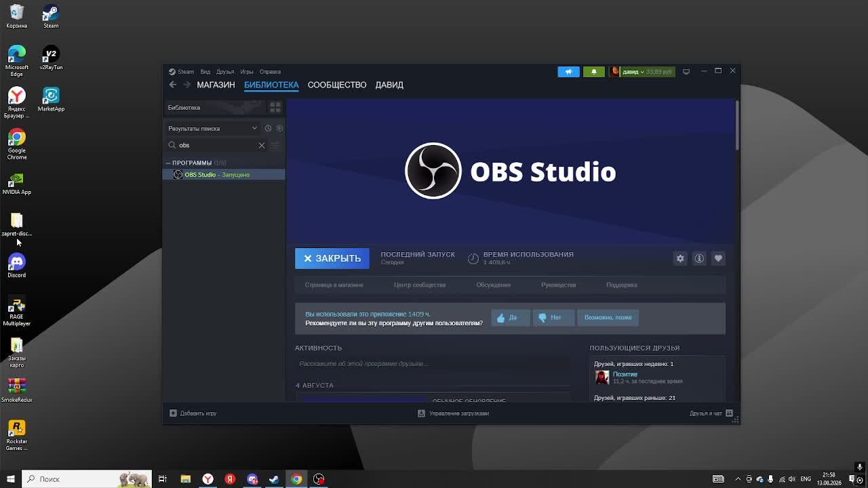Open Rockstar Games launcher desktop icon

[x=17, y=435]
